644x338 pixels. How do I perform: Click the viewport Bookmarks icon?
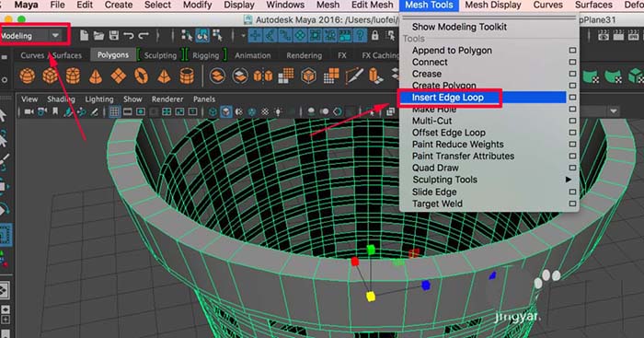click(x=55, y=111)
